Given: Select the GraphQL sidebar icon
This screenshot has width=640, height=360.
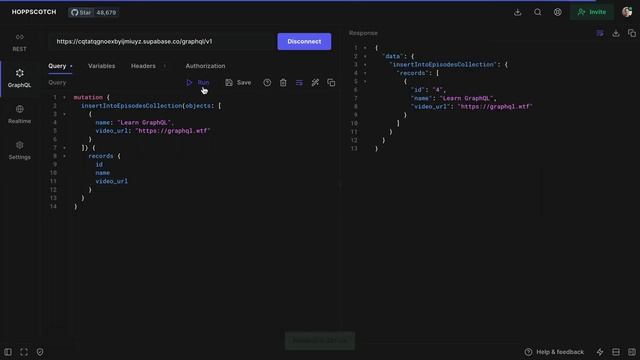Looking at the screenshot, I should 19,73.
